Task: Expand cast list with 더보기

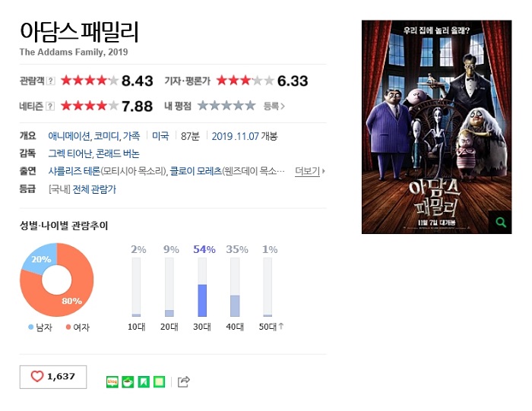Action: (x=310, y=171)
